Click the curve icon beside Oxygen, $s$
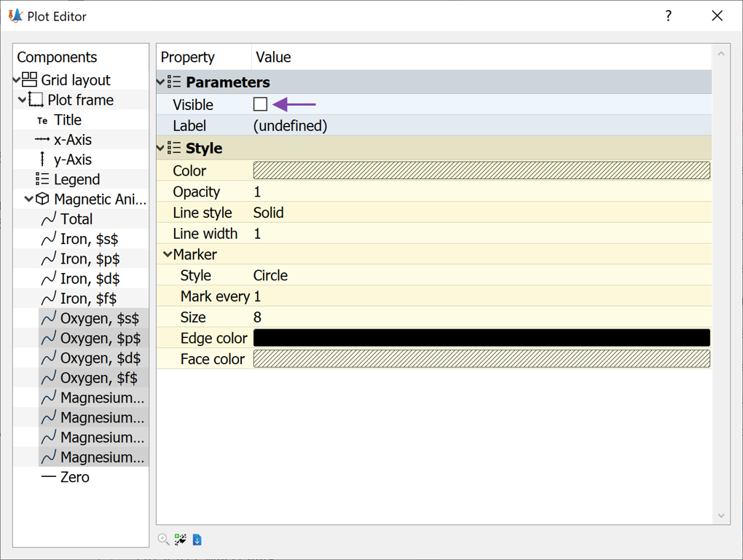Screen dimensions: 743x560 (49, 318)
